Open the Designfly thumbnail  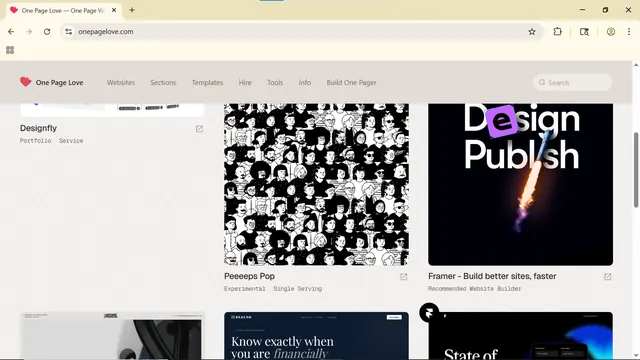click(112, 110)
